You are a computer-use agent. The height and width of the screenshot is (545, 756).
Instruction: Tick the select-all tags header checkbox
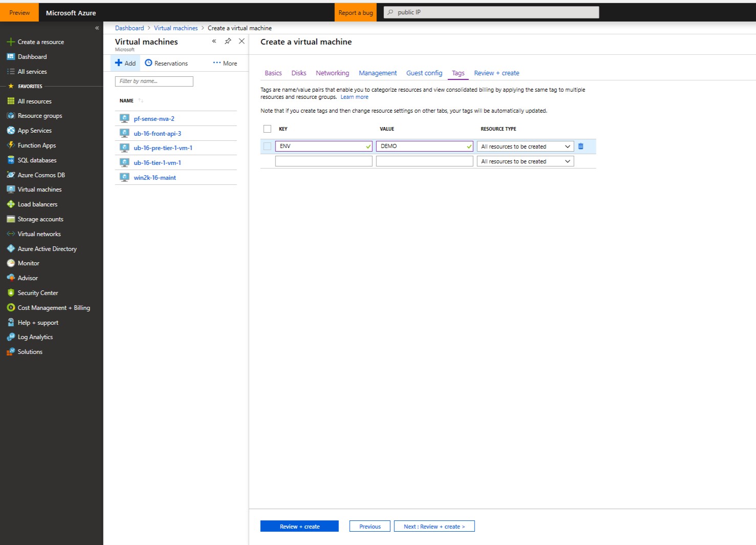(267, 129)
